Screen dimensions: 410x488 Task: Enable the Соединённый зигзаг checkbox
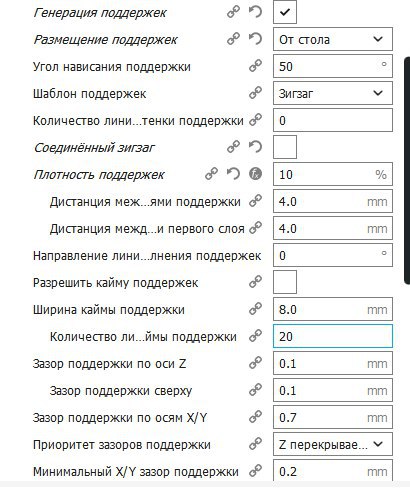(x=285, y=147)
